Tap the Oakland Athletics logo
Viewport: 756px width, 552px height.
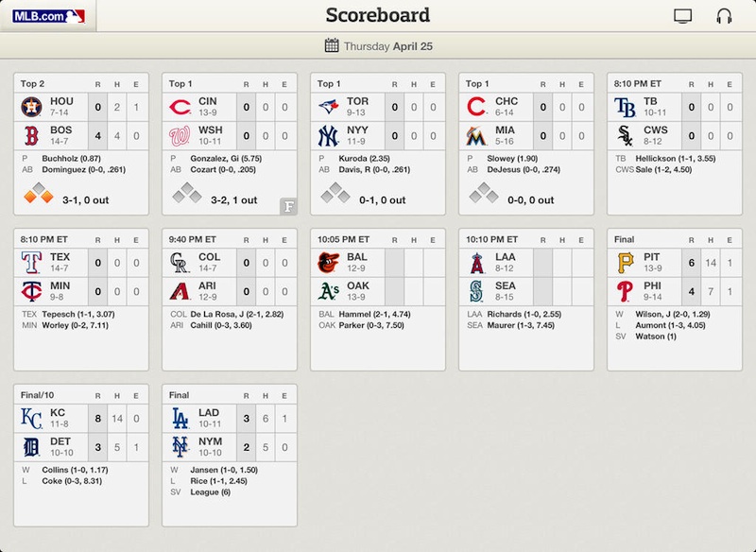coord(328,292)
